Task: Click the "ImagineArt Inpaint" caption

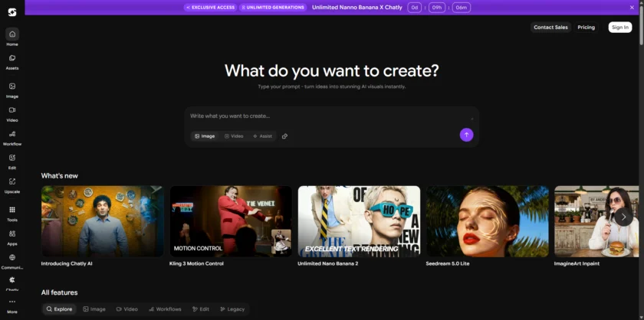Action: tap(577, 264)
